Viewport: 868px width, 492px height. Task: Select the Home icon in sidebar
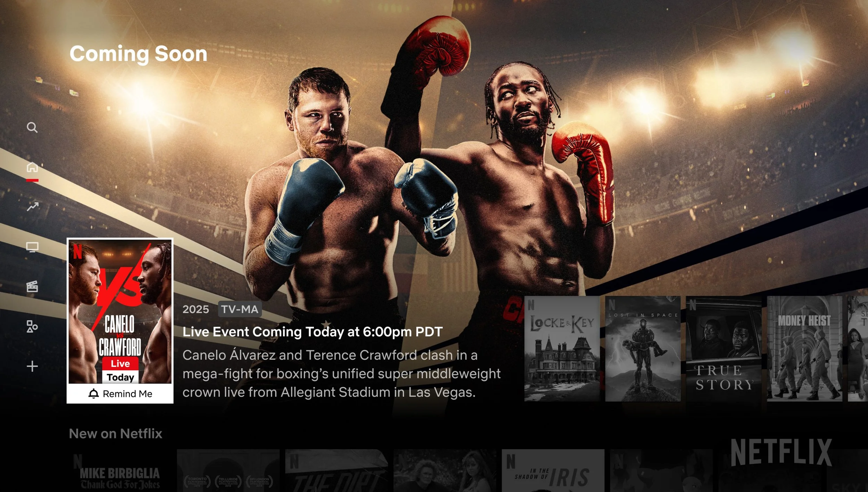[x=32, y=167]
